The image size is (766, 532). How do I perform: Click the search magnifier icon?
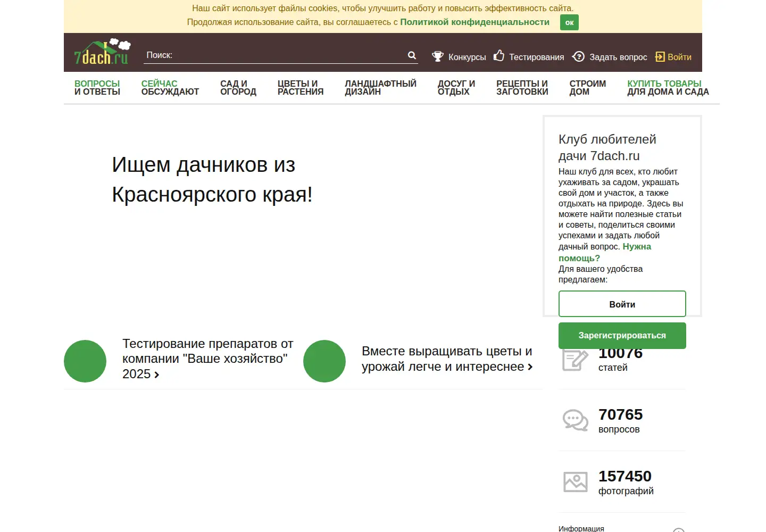412,55
